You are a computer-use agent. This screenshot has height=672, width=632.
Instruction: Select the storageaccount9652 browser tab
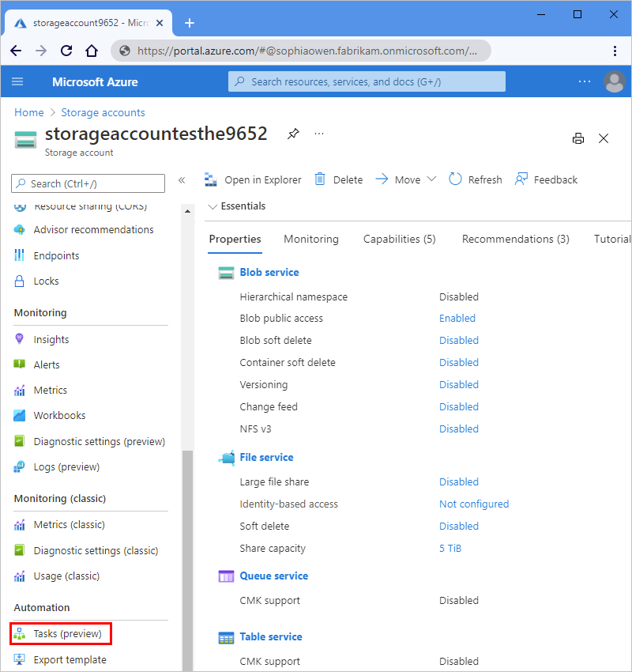pyautogui.click(x=88, y=23)
